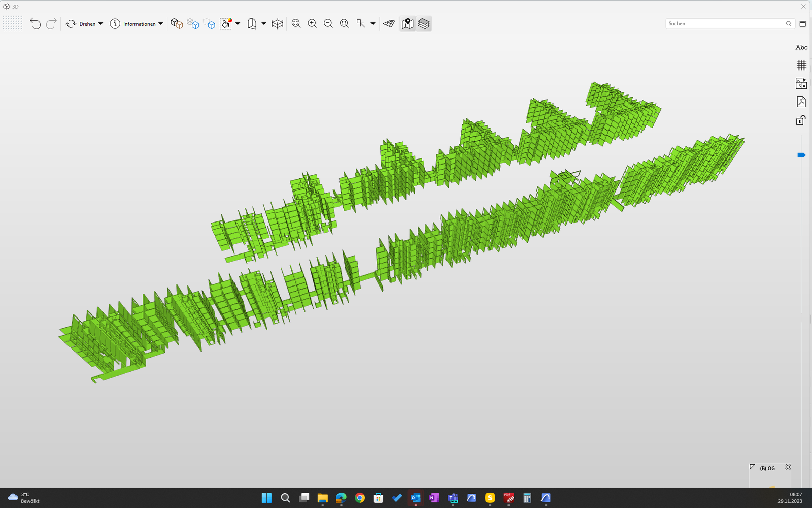Click the zoom out magnifier icon
Image resolution: width=812 pixels, height=508 pixels.
pos(328,24)
